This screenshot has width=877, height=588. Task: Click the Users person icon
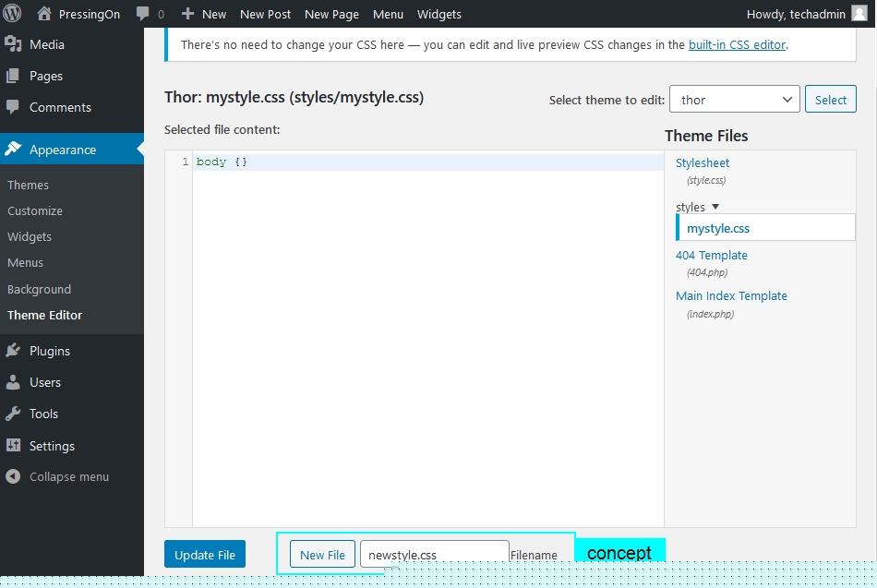coord(13,382)
